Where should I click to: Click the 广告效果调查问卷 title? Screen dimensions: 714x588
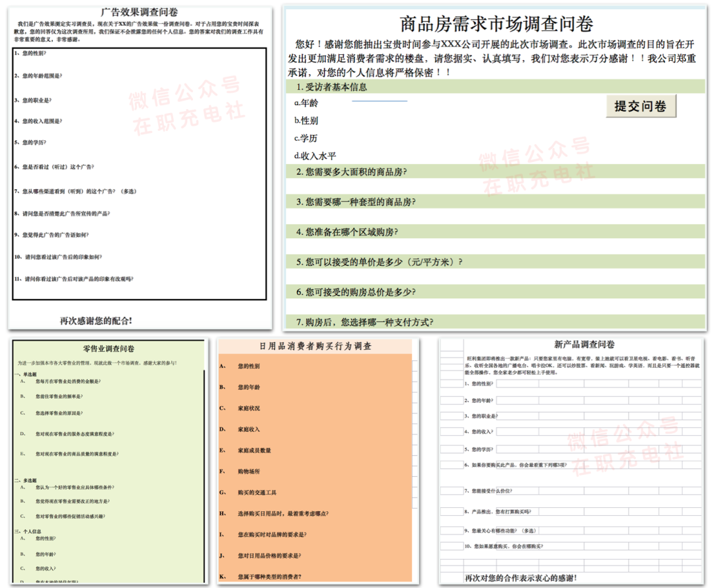[x=139, y=12]
